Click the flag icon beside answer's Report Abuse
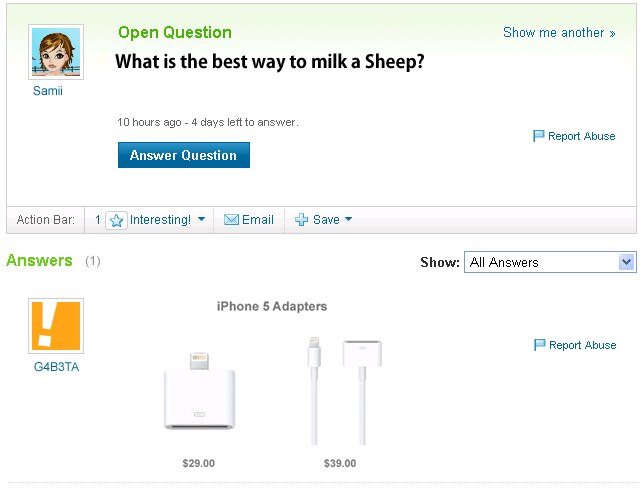Viewport: 642px width, 491px height. [539, 345]
